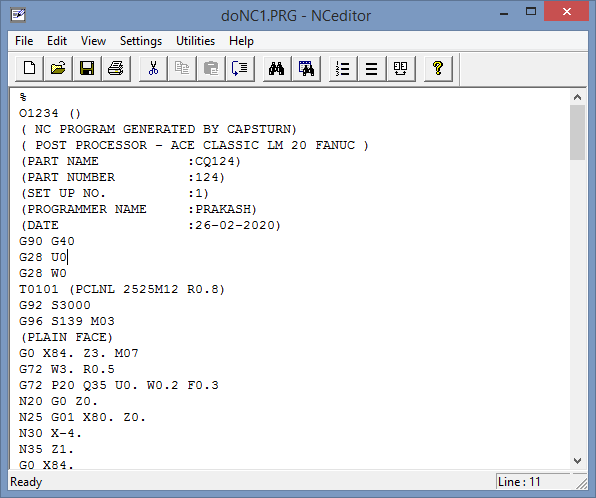The width and height of the screenshot is (596, 498).
Task: Open the Settings menu
Action: (141, 41)
